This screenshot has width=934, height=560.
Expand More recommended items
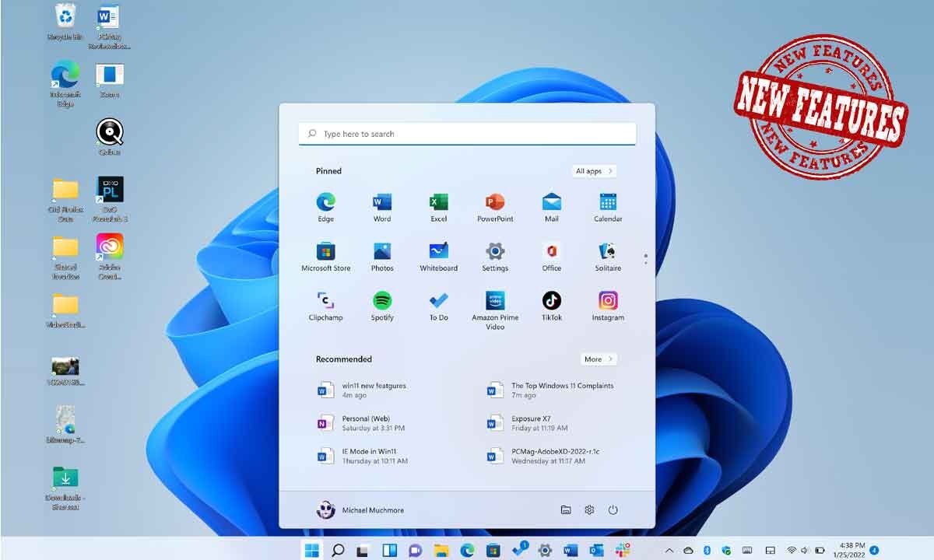599,359
